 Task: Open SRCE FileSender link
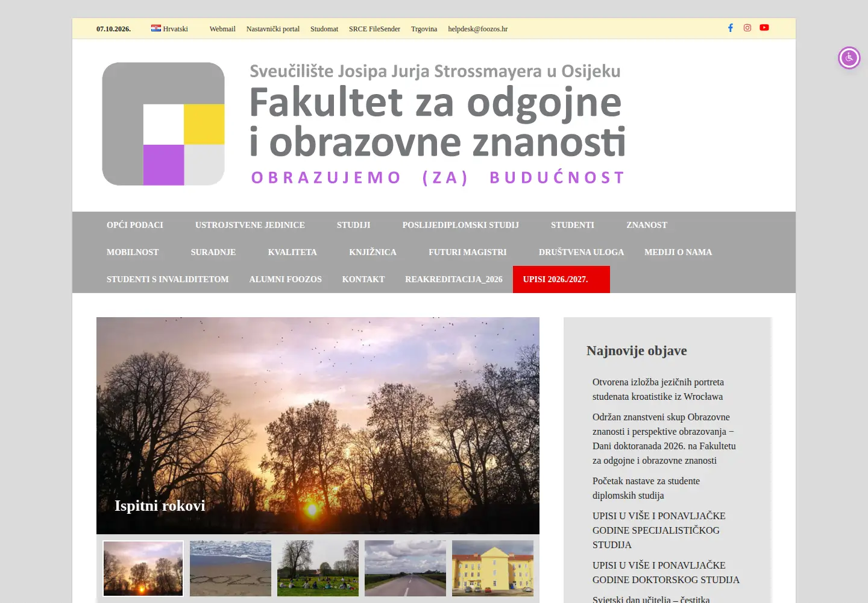pyautogui.click(x=374, y=29)
